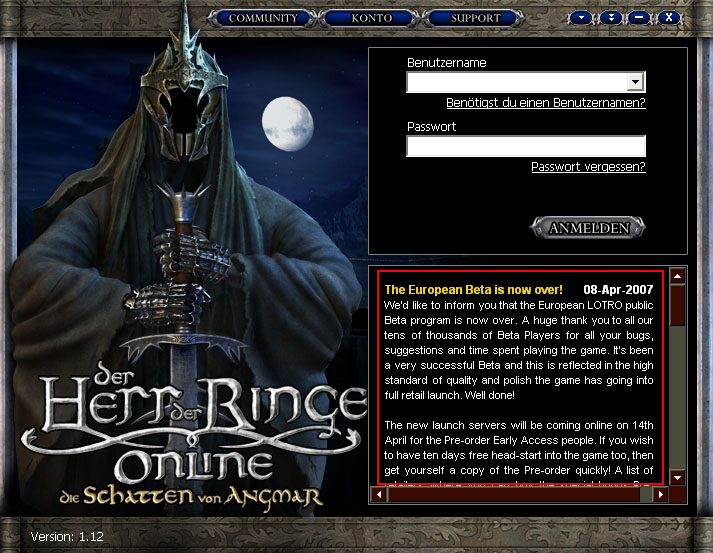Click the ANMELDEN button
This screenshot has width=713, height=553.
pyautogui.click(x=588, y=227)
